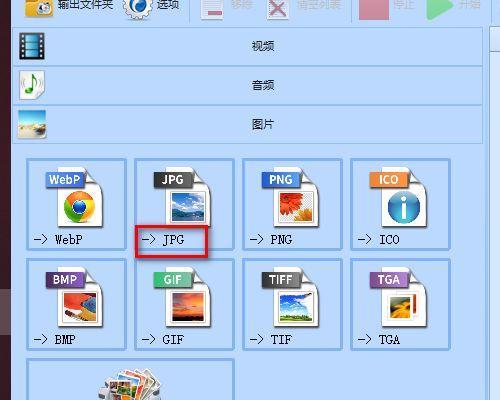Click the film strip video icon
This screenshot has width=500, height=400.
pyautogui.click(x=32, y=46)
